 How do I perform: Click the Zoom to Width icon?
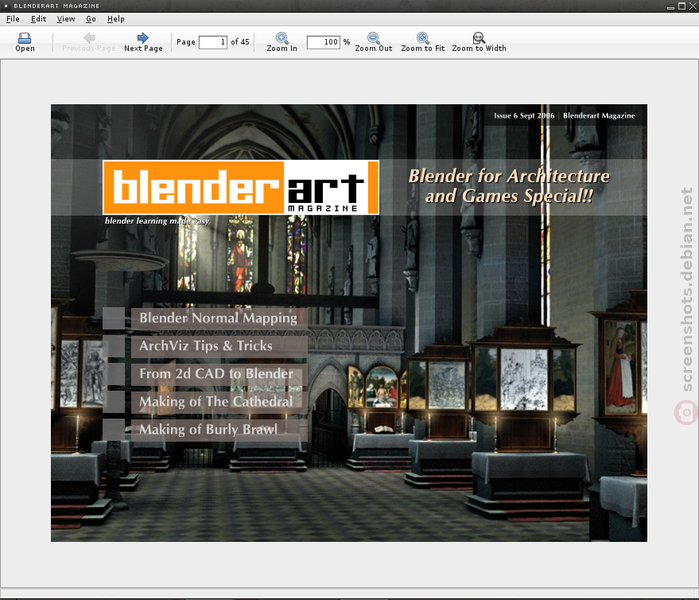tap(479, 38)
